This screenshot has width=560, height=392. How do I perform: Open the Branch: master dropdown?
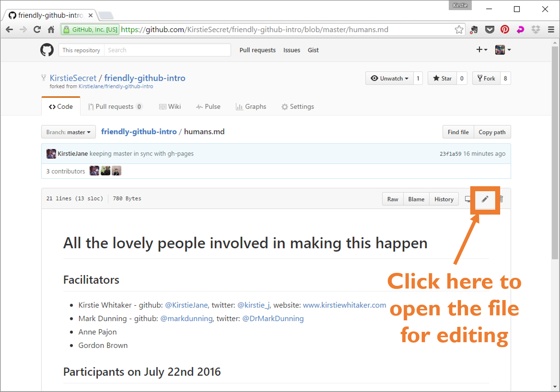(x=68, y=132)
